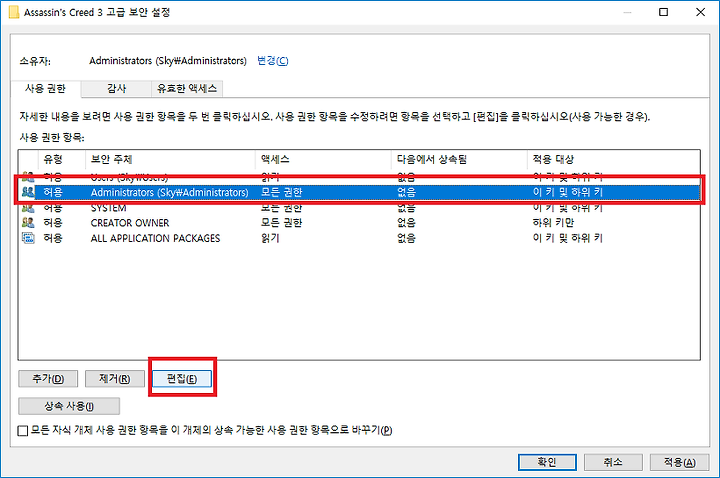Click the 변경(C) owner link
Image resolution: width=720 pixels, height=478 pixels.
[x=273, y=61]
